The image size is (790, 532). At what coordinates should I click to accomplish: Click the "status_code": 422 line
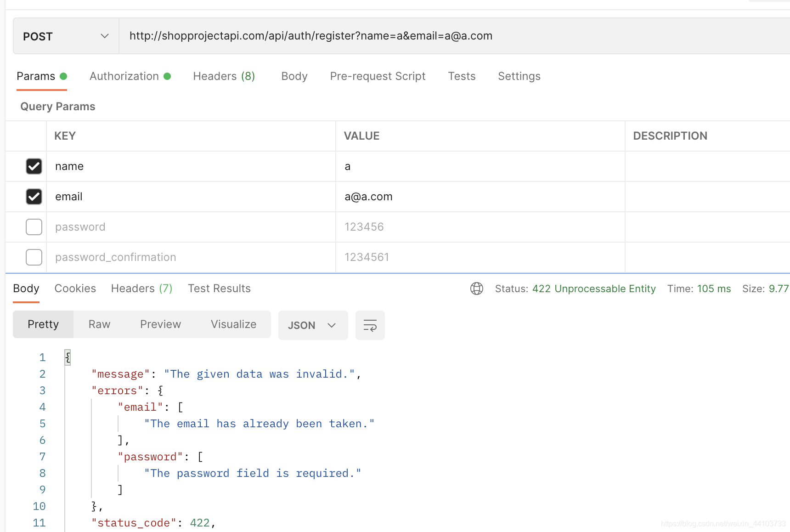point(153,523)
